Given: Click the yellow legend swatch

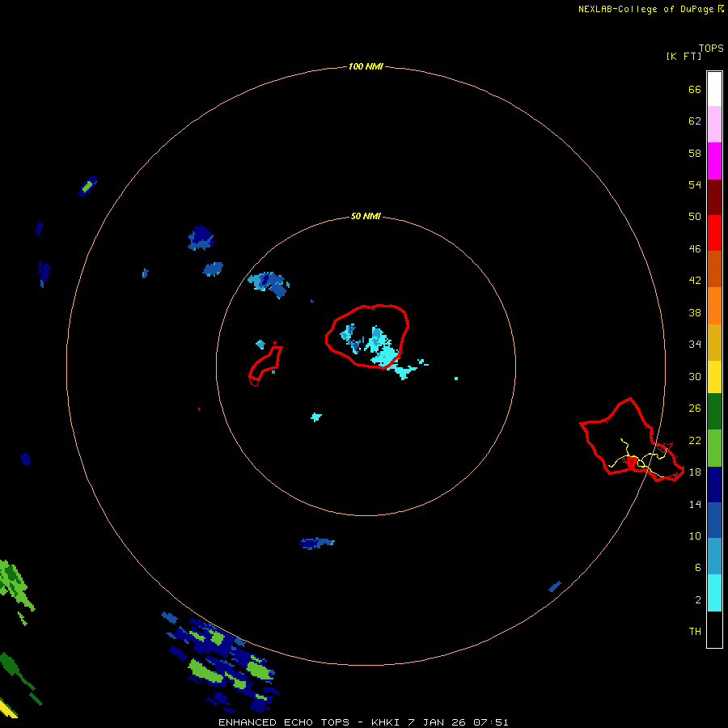Looking at the screenshot, I should click(714, 376).
